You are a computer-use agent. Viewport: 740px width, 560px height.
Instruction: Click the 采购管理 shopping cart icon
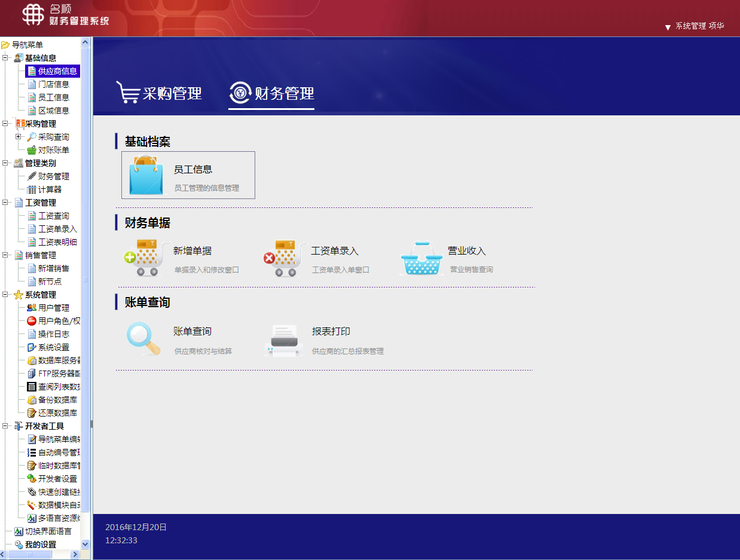[127, 93]
